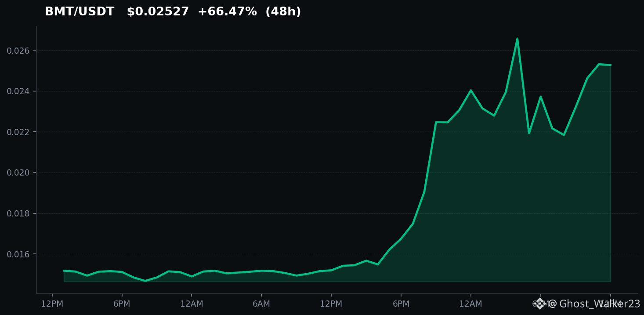
Task: Click the +66.47% change value
Action: [227, 12]
